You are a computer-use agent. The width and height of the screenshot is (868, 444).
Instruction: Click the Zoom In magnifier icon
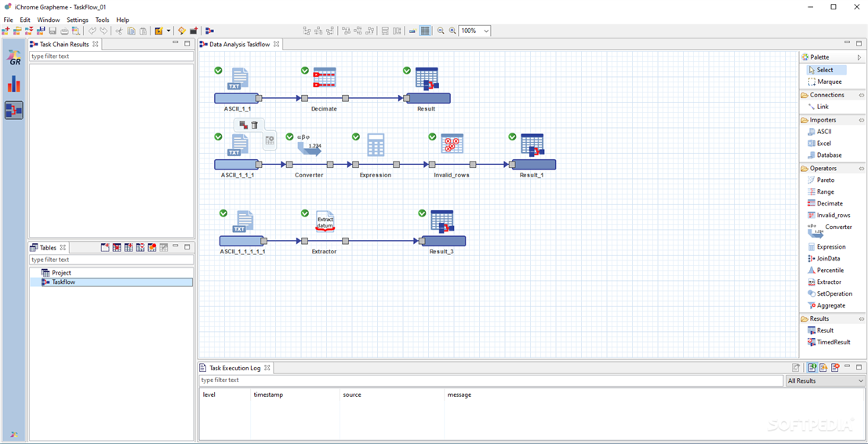(x=453, y=31)
